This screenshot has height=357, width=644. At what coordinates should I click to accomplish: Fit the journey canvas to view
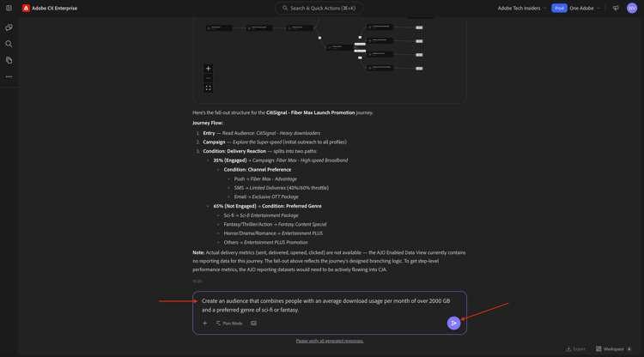tap(209, 88)
